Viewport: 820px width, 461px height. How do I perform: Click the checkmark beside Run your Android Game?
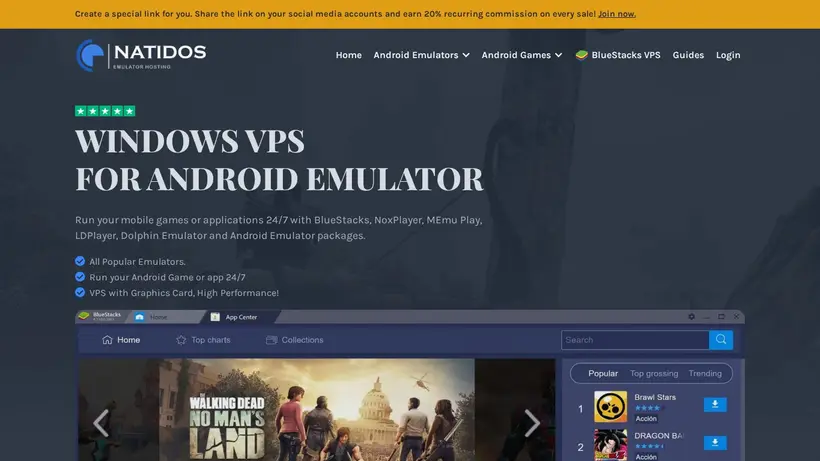click(80, 276)
